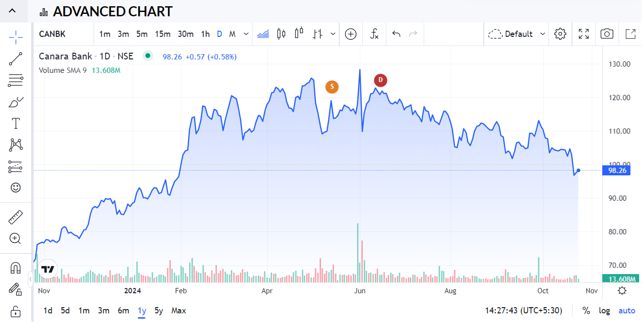644x322 pixels.
Task: Open time axis settings gear icon
Action: click(x=622, y=290)
